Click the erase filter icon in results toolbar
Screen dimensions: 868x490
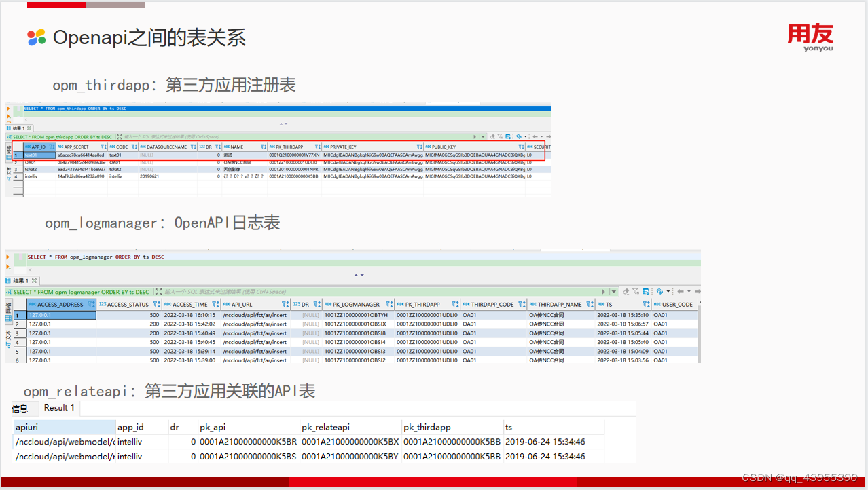pos(626,292)
